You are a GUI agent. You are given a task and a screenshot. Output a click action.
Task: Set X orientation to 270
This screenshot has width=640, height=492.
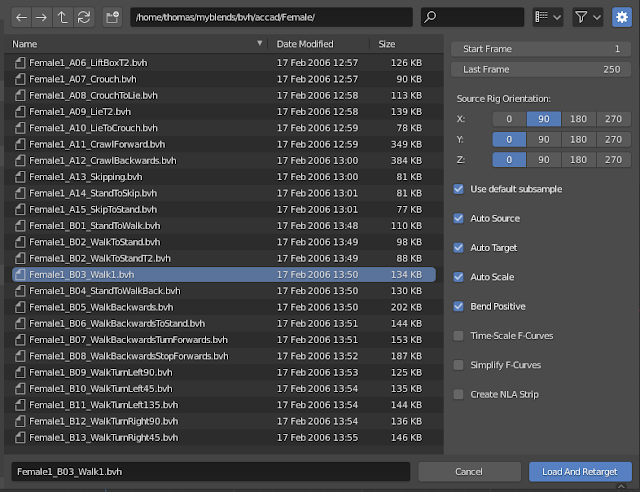tap(613, 119)
